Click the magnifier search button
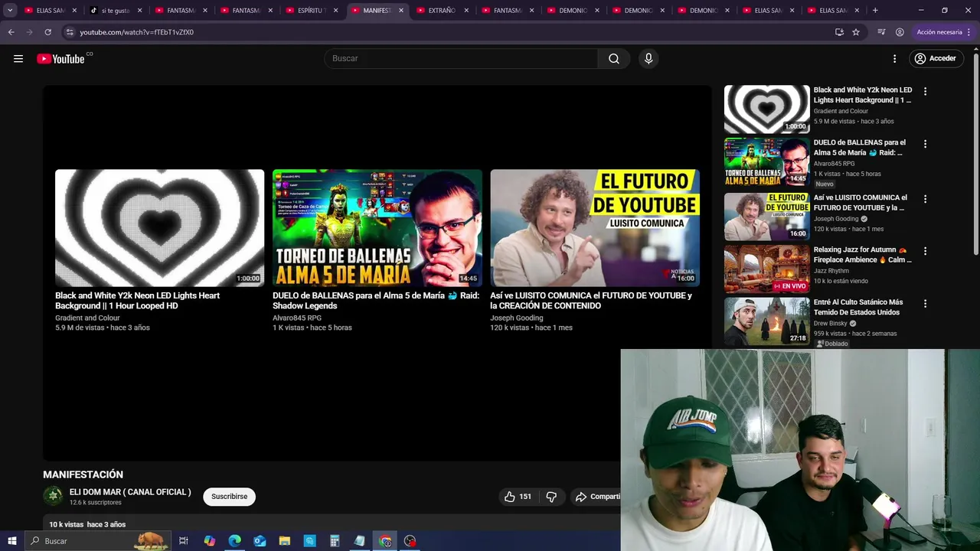980x551 pixels. [614, 59]
